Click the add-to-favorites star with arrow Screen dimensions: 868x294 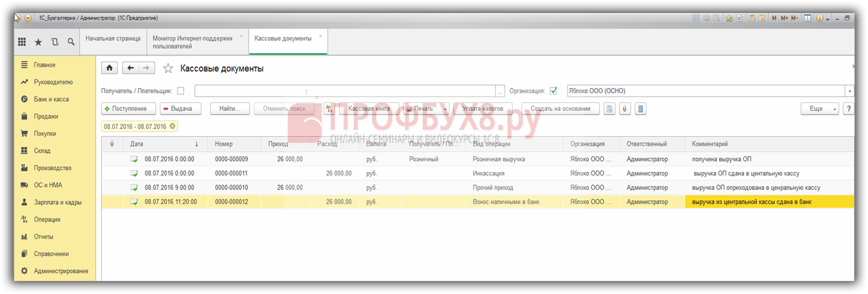(729, 18)
